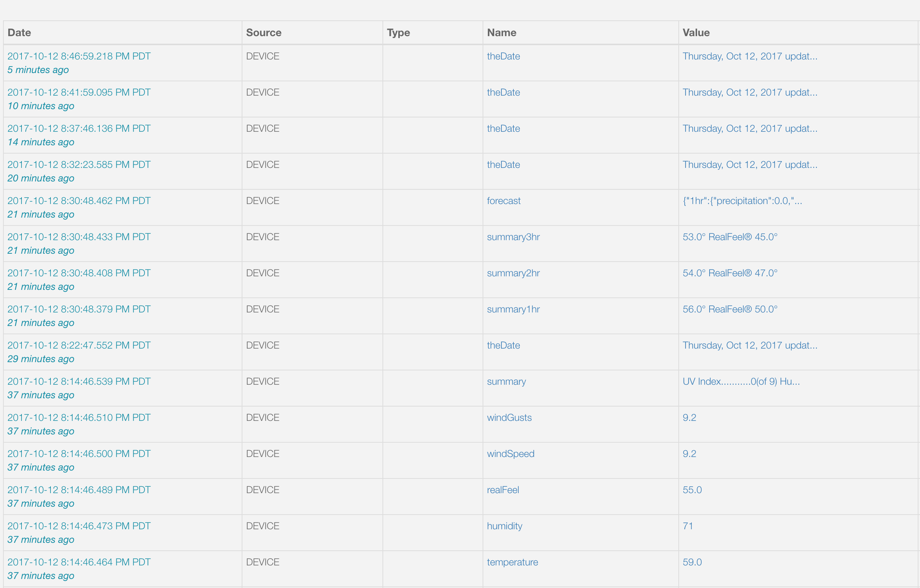Open the 8:41:59.095 PM date link
The height and width of the screenshot is (588, 920).
coord(79,93)
